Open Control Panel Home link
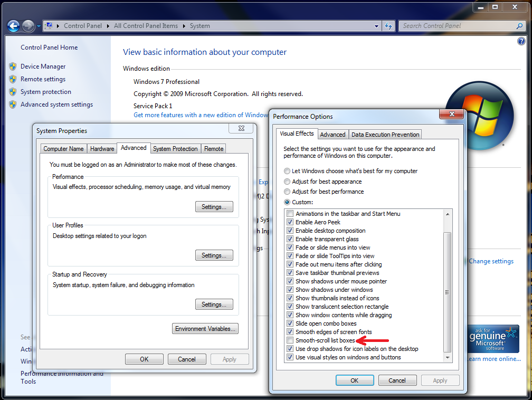Image resolution: width=532 pixels, height=400 pixels. pyautogui.click(x=49, y=47)
